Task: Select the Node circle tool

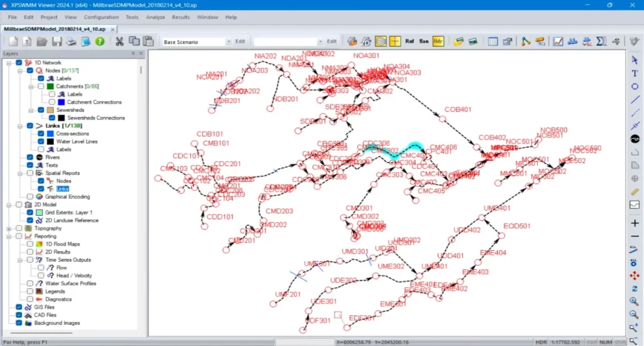Action: (635, 86)
